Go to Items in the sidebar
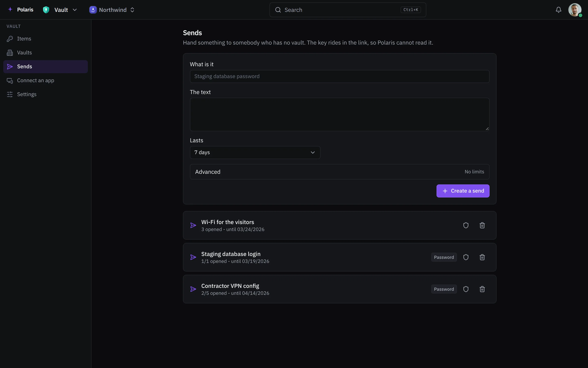The height and width of the screenshot is (368, 588). pyautogui.click(x=46, y=39)
